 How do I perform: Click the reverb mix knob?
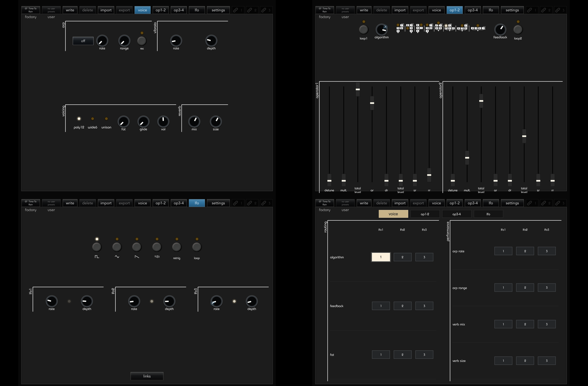tap(194, 121)
